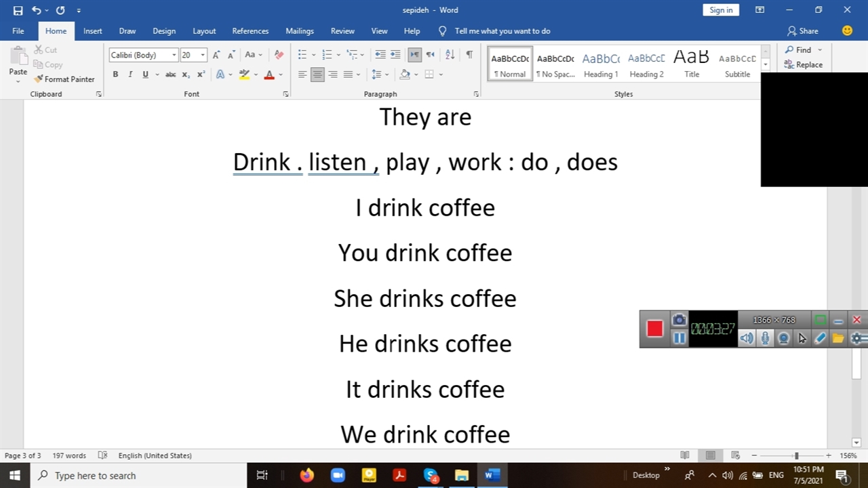
Task: Click the zoom slider handle
Action: (796, 455)
